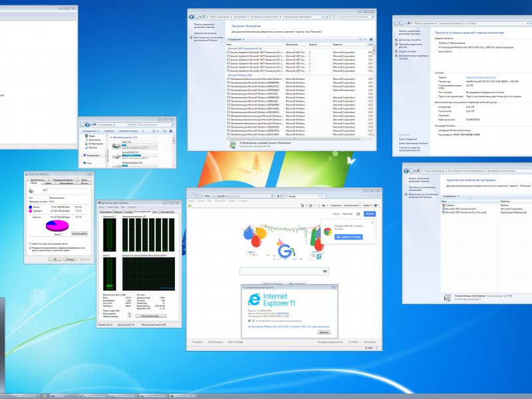Click the magenta free space color swatch
The height and width of the screenshot is (399, 532).
(x=30, y=211)
